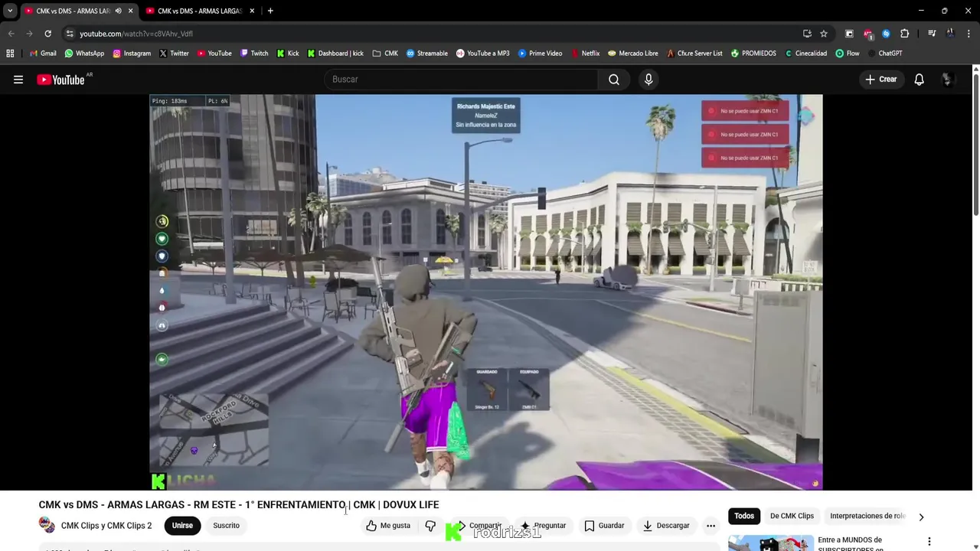Reload the page
Image resolution: width=980 pixels, height=551 pixels.
click(x=47, y=34)
